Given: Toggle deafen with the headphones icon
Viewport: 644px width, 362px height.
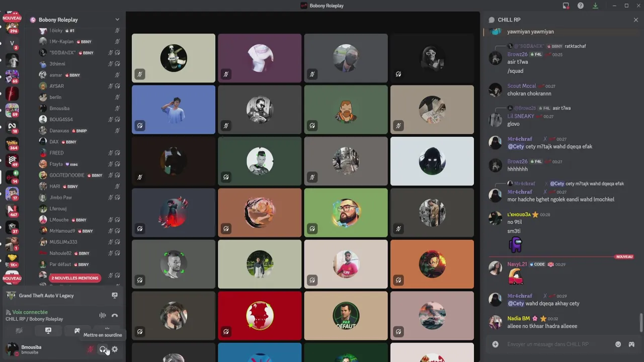Looking at the screenshot, I should click(103, 349).
